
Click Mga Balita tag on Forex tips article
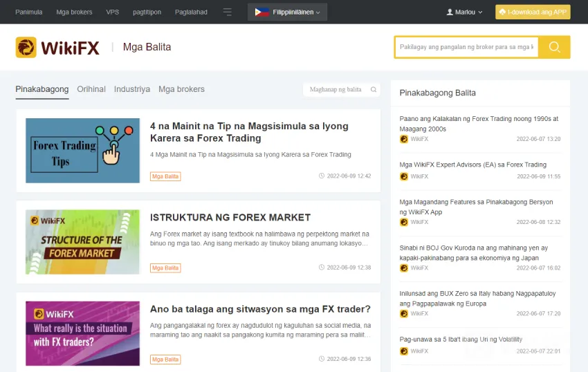pos(165,176)
